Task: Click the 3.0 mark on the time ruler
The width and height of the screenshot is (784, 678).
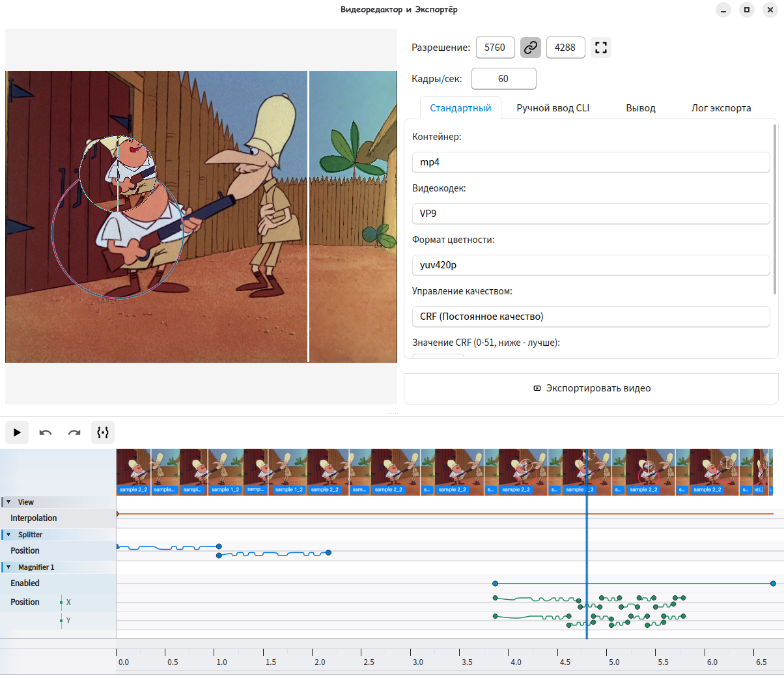Action: (417, 662)
